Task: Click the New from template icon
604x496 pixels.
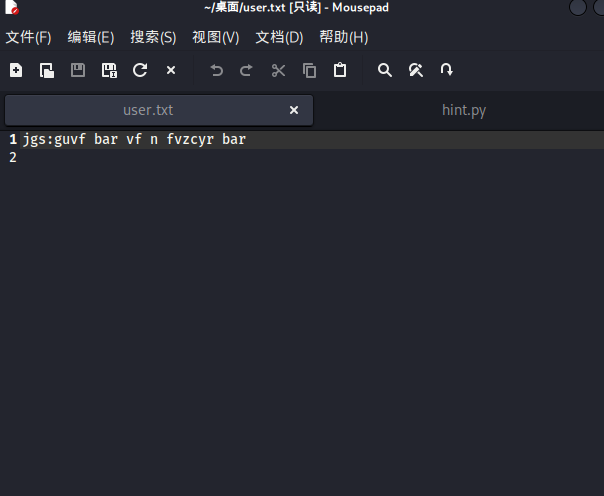Action: point(47,70)
